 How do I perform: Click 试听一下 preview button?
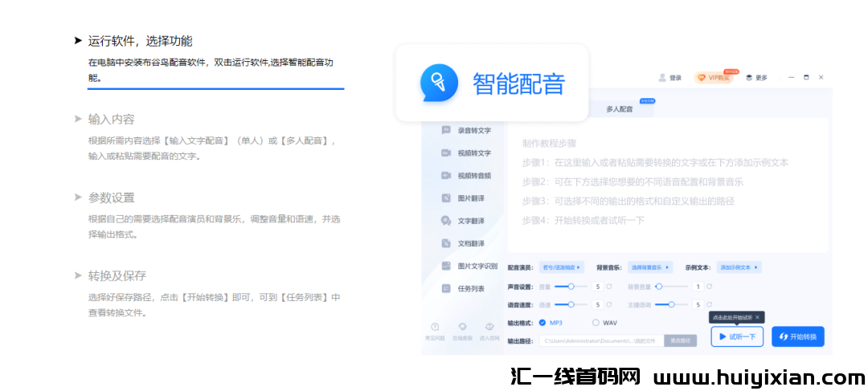pyautogui.click(x=737, y=336)
